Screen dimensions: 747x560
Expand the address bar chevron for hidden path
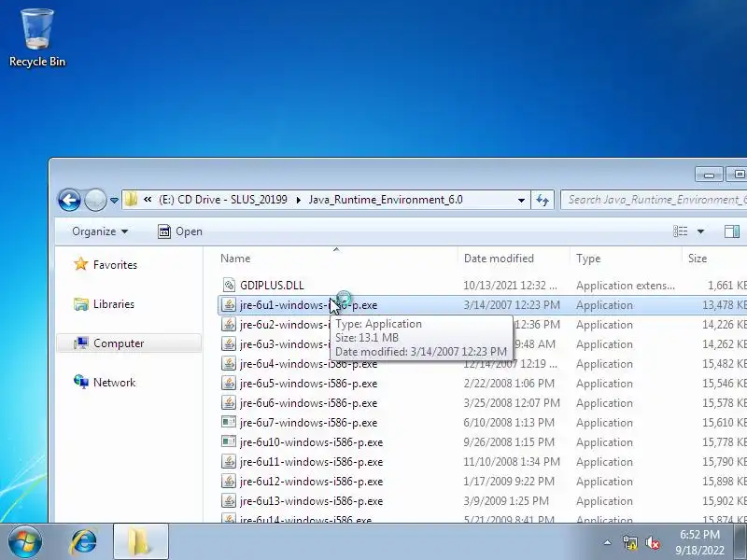point(148,200)
